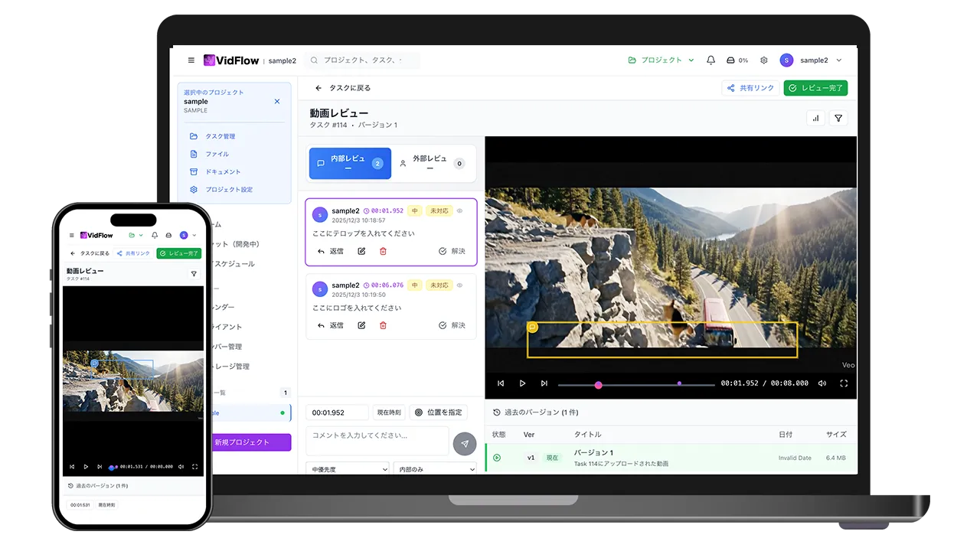980x551 pixels.
Task: Click the 共有リンク share button
Action: (750, 88)
